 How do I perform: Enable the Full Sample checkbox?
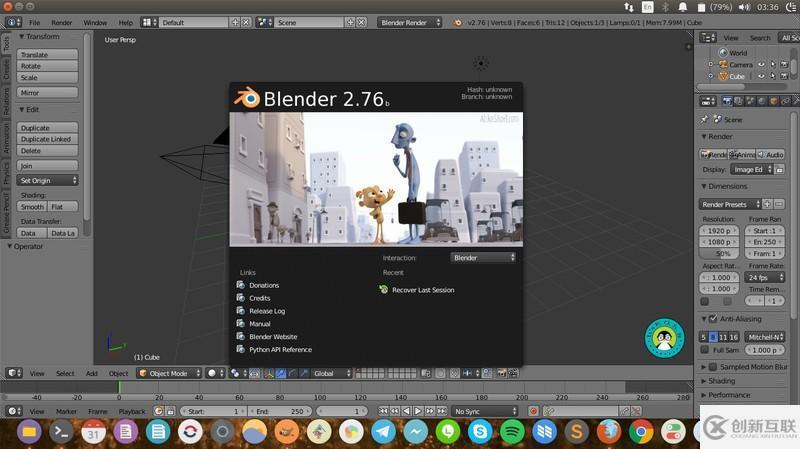704,350
